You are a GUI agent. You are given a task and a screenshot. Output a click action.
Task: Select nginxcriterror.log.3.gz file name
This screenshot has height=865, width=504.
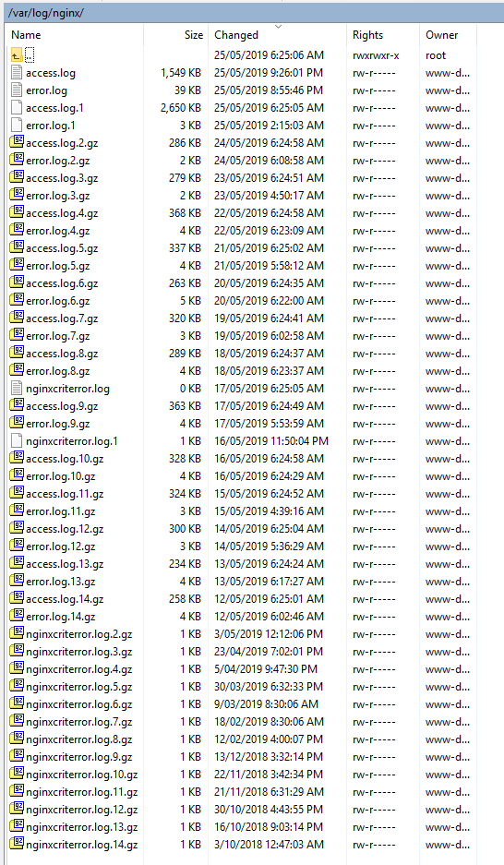78,652
